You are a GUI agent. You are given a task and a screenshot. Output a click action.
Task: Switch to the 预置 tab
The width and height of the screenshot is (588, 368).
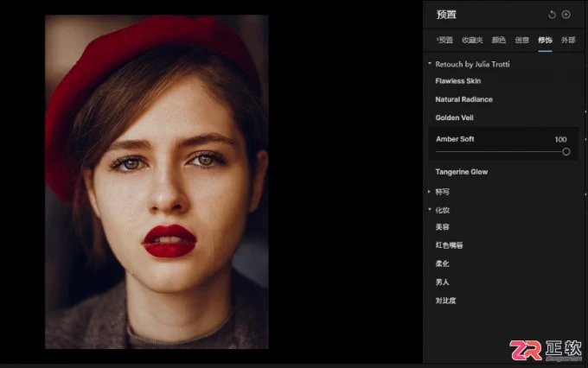(x=444, y=40)
